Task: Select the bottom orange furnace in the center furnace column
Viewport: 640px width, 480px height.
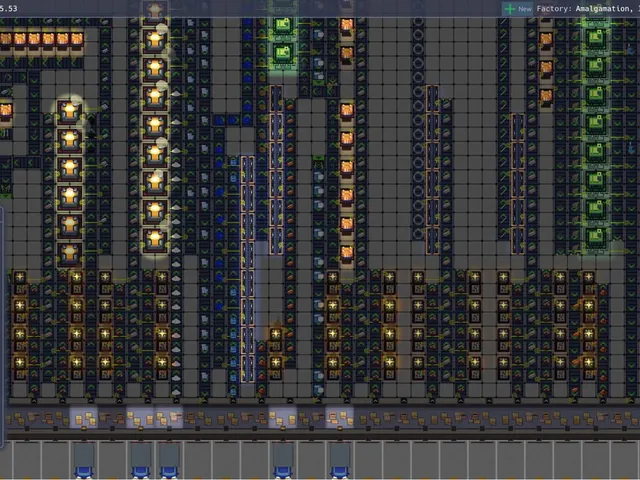Action: [x=347, y=254]
